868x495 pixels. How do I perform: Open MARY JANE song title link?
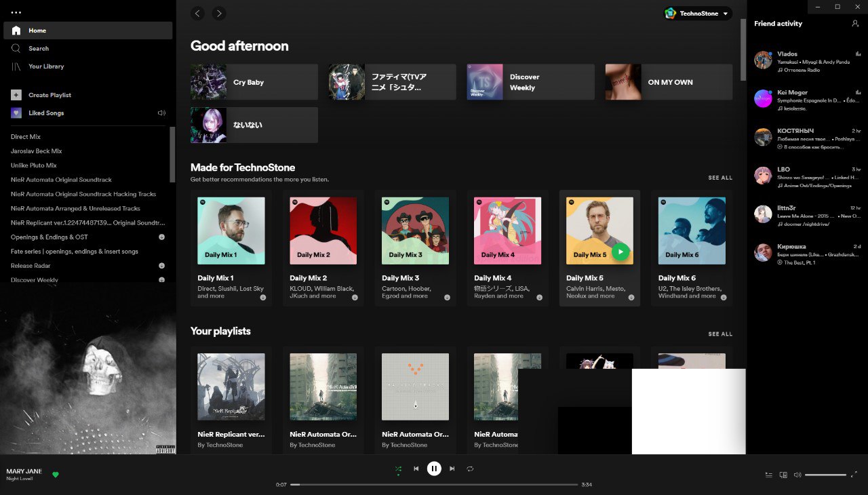[24, 471]
